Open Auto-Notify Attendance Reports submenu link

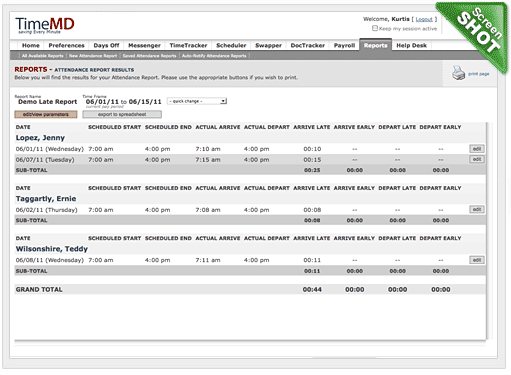(x=214, y=56)
